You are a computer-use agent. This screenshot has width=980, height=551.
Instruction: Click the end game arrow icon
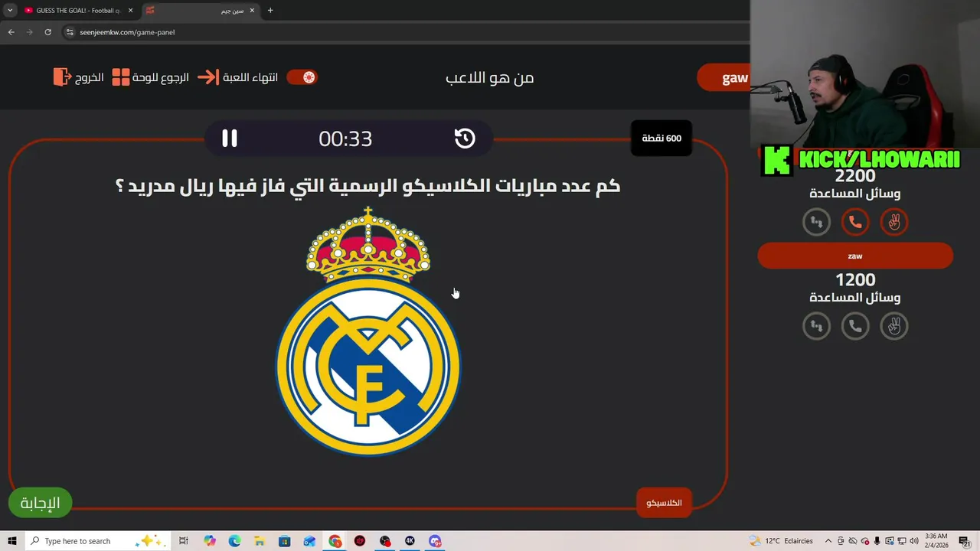coord(208,77)
